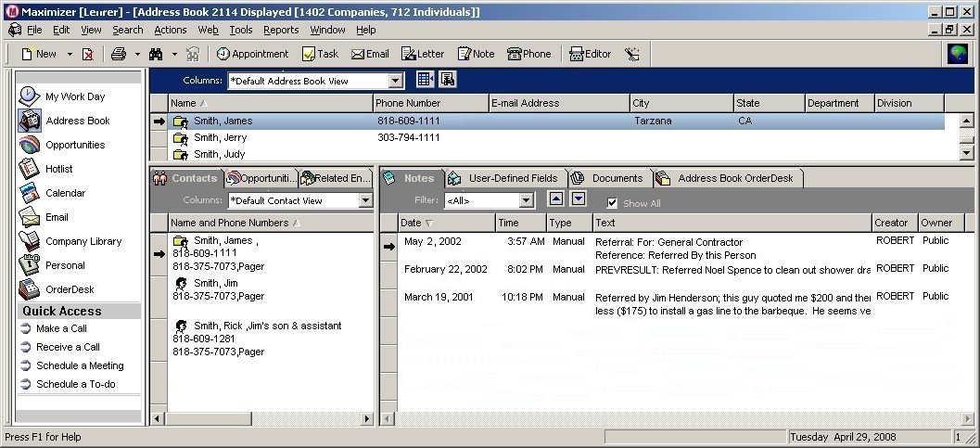Switch to the Opportunities tab in lower pane
Viewport: 980px width, 448px height.
pyautogui.click(x=261, y=178)
